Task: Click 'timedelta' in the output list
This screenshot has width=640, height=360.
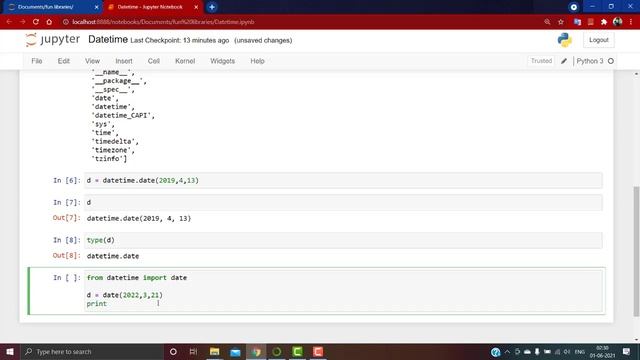Action: (115, 141)
